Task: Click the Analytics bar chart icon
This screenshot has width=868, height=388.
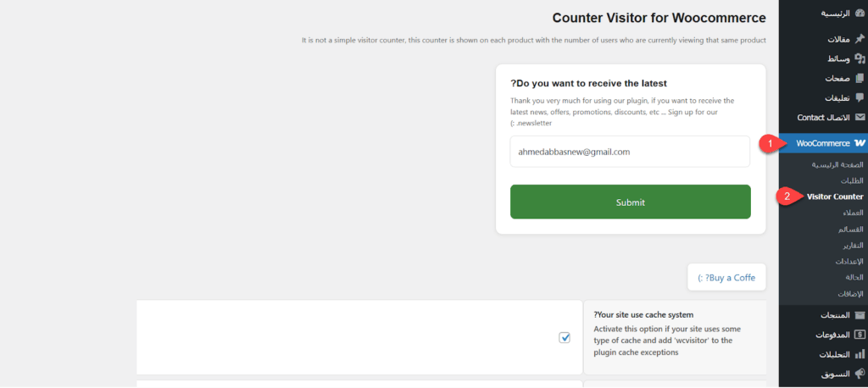Action: point(860,354)
